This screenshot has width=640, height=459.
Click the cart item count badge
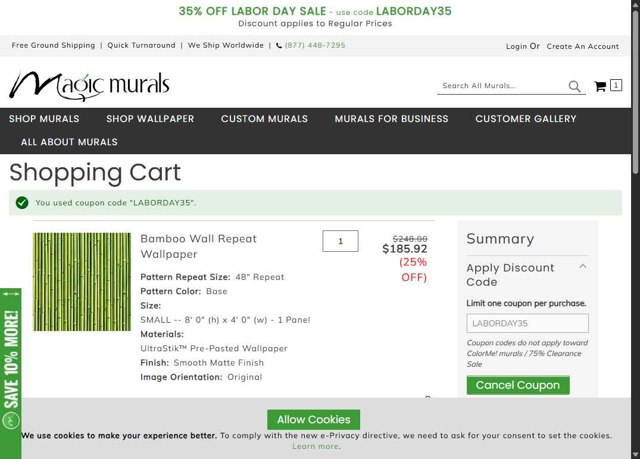[x=616, y=85]
